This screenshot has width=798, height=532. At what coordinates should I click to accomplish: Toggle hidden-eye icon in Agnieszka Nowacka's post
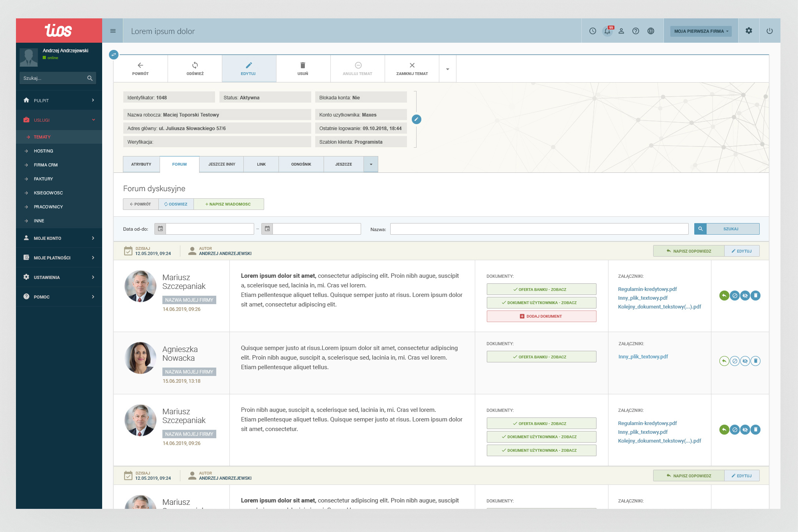click(x=745, y=361)
